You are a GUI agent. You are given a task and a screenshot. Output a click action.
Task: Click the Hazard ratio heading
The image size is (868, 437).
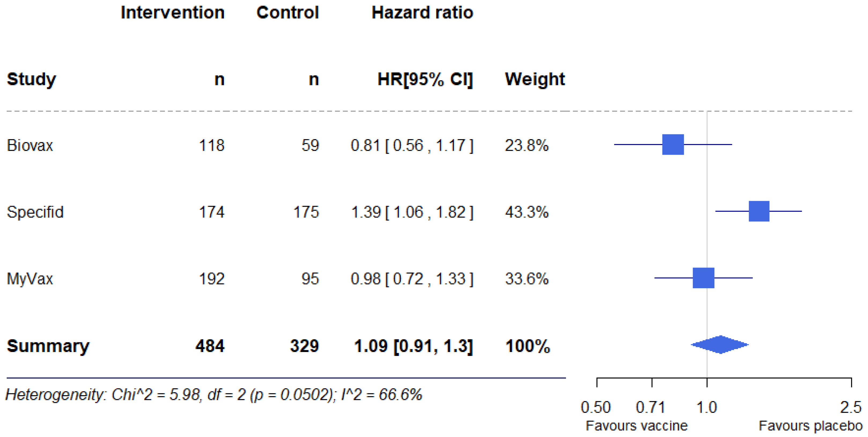click(422, 13)
